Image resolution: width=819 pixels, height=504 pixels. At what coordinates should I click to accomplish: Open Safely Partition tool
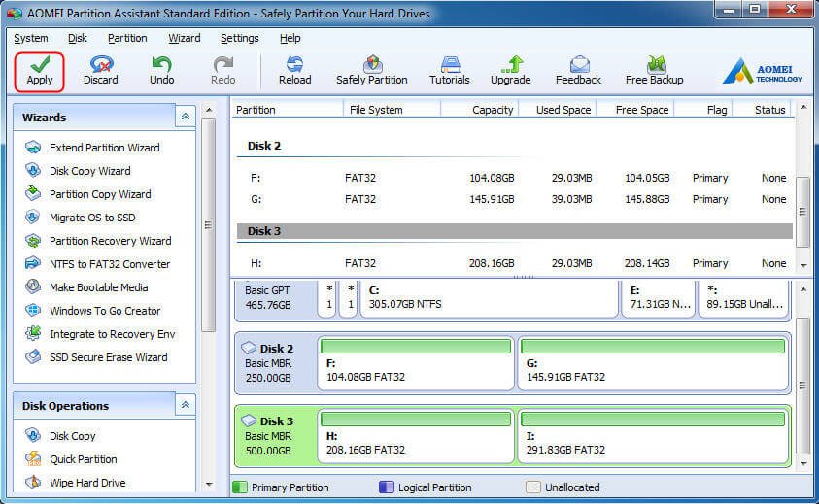[x=372, y=71]
